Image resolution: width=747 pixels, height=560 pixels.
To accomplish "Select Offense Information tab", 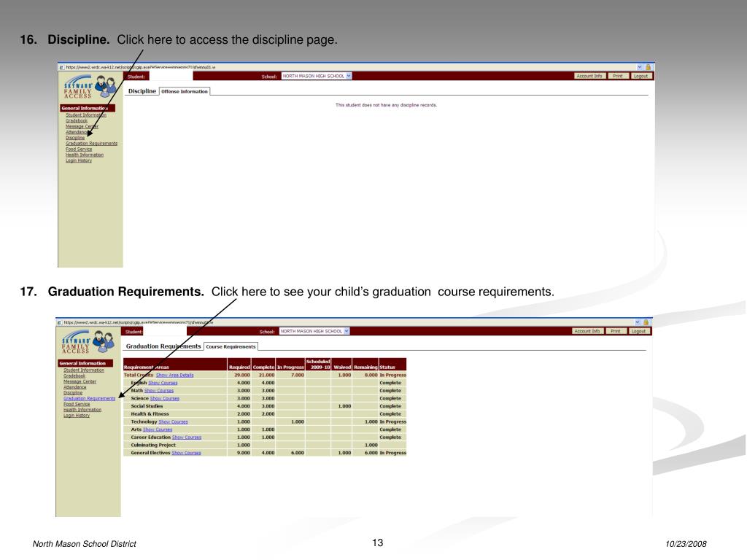I will 185,91.
